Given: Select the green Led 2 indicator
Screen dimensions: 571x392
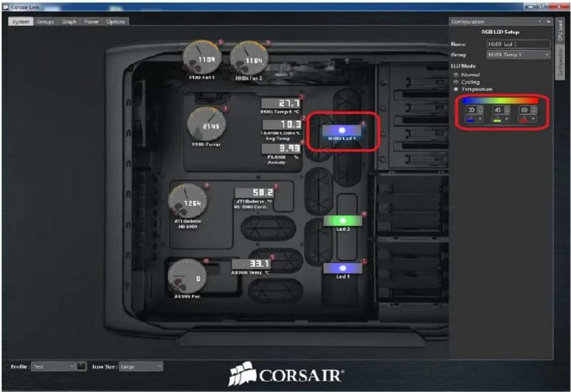Looking at the screenshot, I should pos(343,221).
